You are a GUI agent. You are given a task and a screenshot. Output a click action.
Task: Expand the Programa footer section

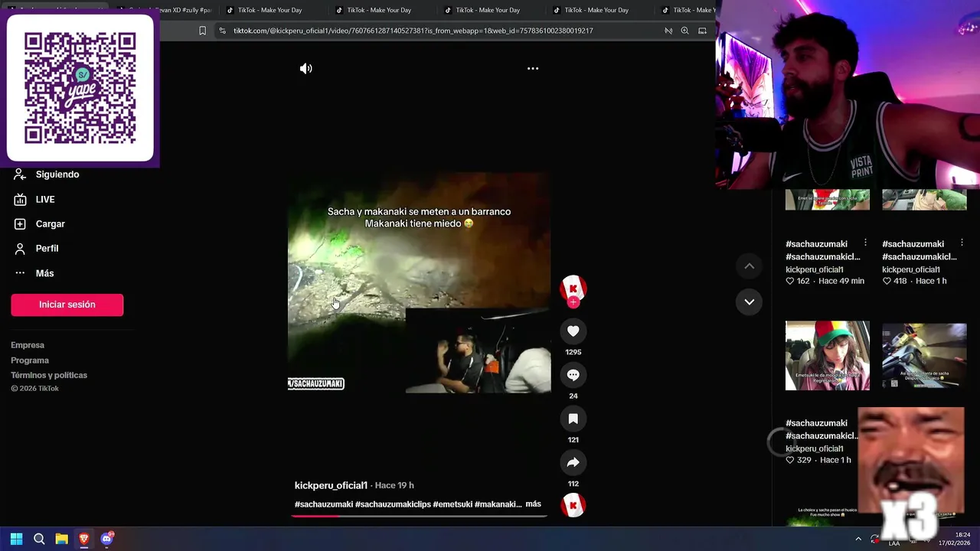pyautogui.click(x=30, y=360)
